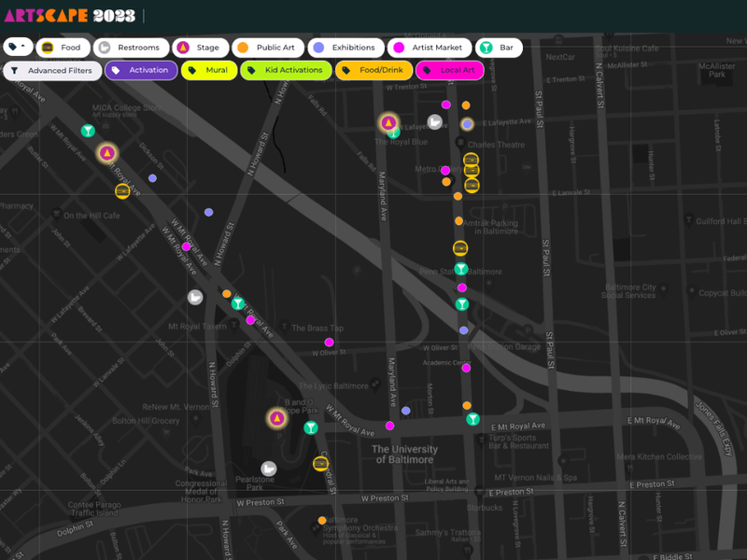Select the Stage marker near The Royal Blue

coord(389,121)
